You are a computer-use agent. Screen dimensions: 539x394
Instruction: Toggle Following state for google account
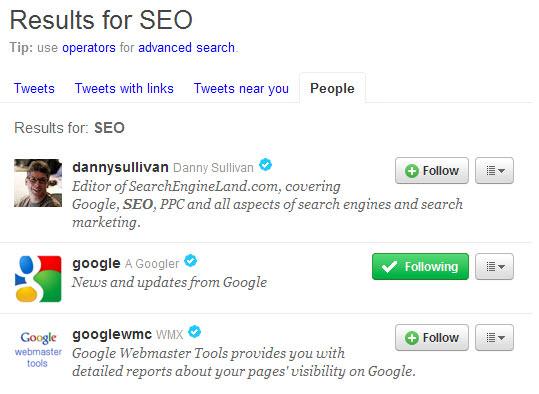click(420, 266)
